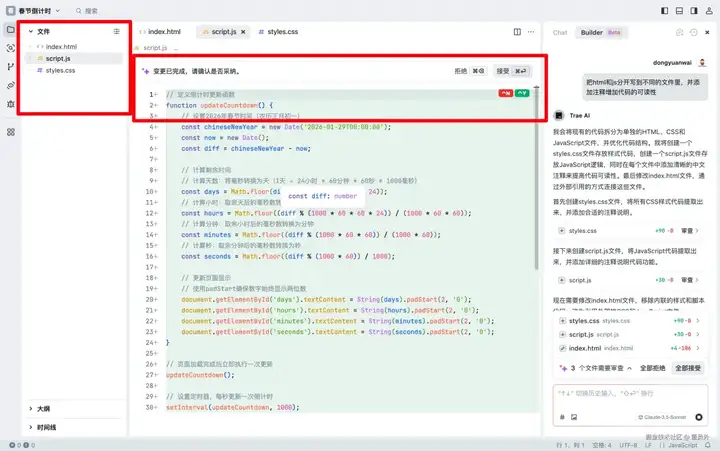Open the chat history clock icon
Screen dimensions: 720x451
pos(694,32)
